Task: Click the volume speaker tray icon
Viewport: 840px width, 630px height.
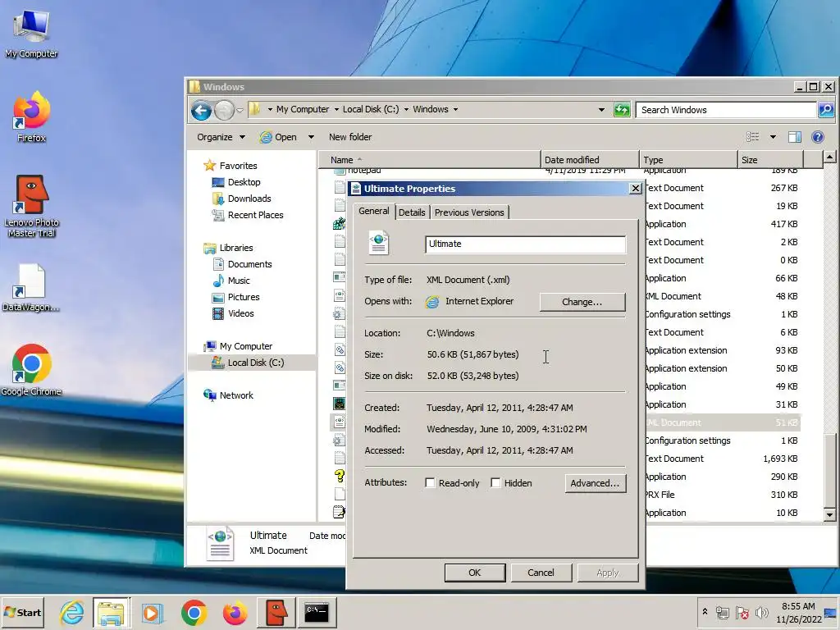Action: point(761,612)
